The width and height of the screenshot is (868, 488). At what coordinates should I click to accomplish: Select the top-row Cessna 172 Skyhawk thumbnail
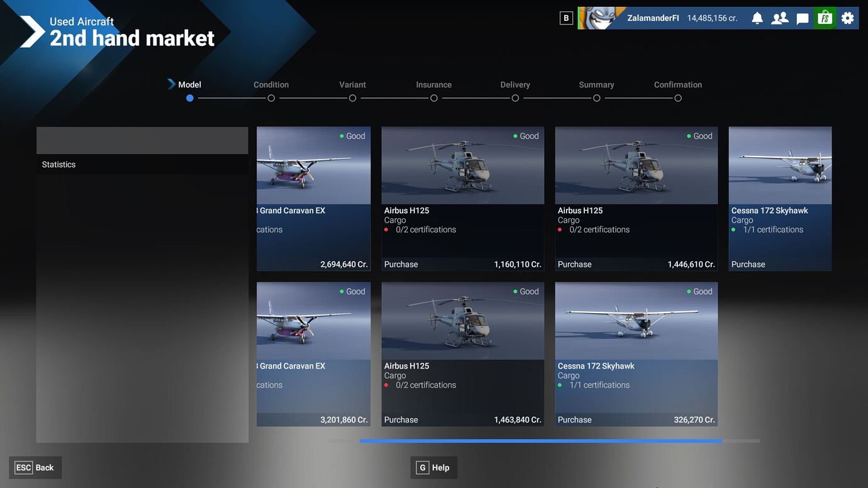coord(780,165)
